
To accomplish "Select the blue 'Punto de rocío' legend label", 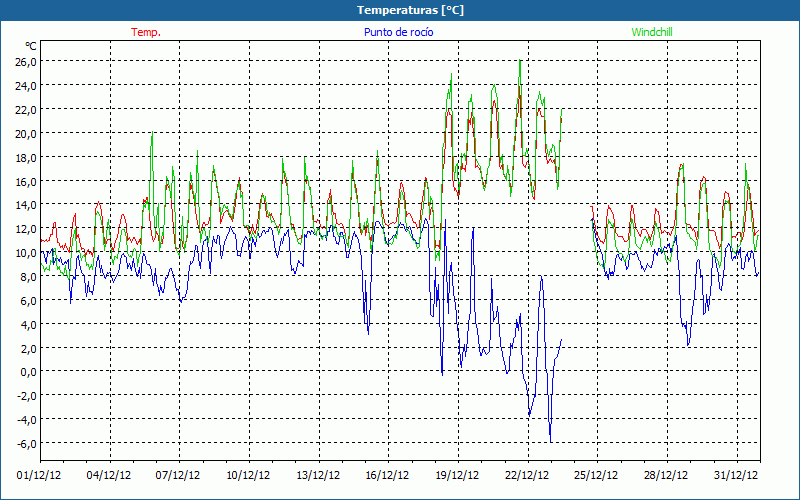I will pyautogui.click(x=398, y=32).
